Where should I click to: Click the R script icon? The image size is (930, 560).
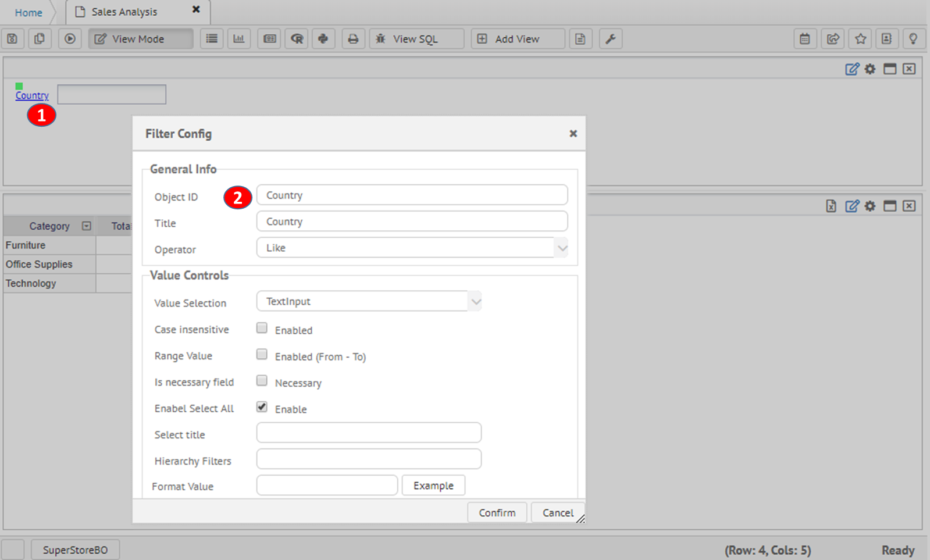pyautogui.click(x=297, y=39)
